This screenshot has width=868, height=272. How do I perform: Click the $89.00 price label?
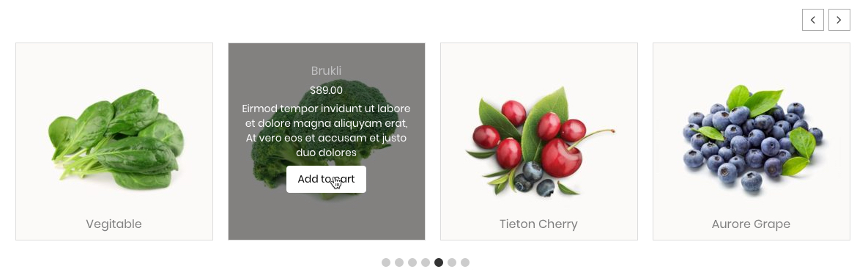[326, 90]
